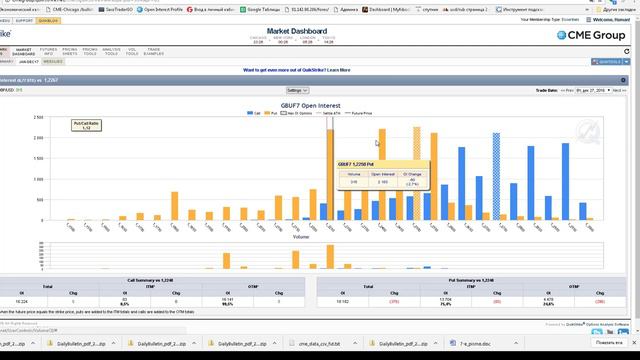Open 7-e_poma.doc download
640x360 pixels.
pos(475,344)
